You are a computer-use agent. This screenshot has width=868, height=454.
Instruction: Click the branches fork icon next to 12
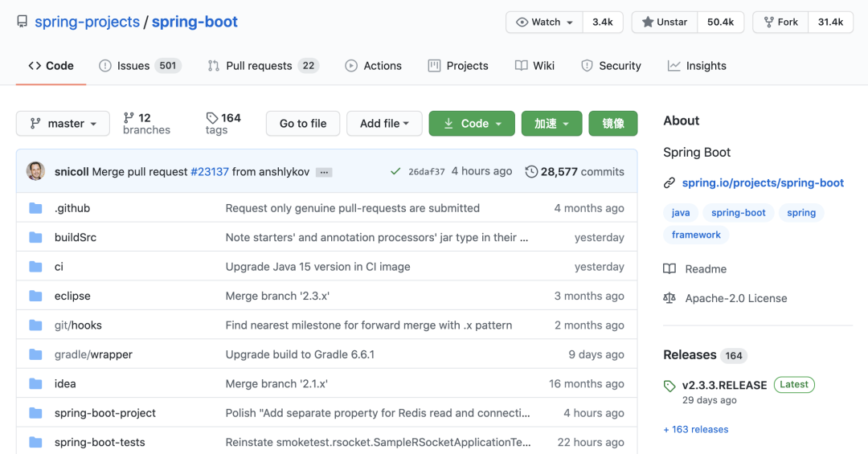point(129,117)
